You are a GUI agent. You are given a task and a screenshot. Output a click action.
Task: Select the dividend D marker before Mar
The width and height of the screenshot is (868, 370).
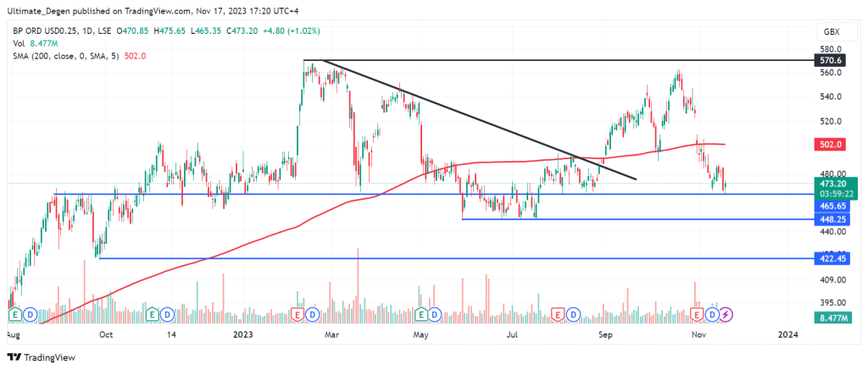[313, 315]
